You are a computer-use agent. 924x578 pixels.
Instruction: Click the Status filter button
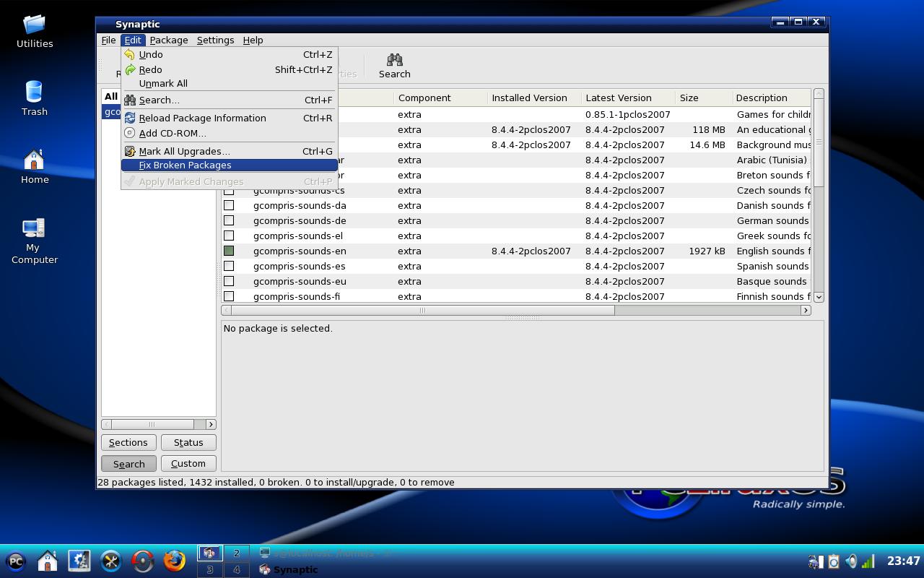pos(188,442)
